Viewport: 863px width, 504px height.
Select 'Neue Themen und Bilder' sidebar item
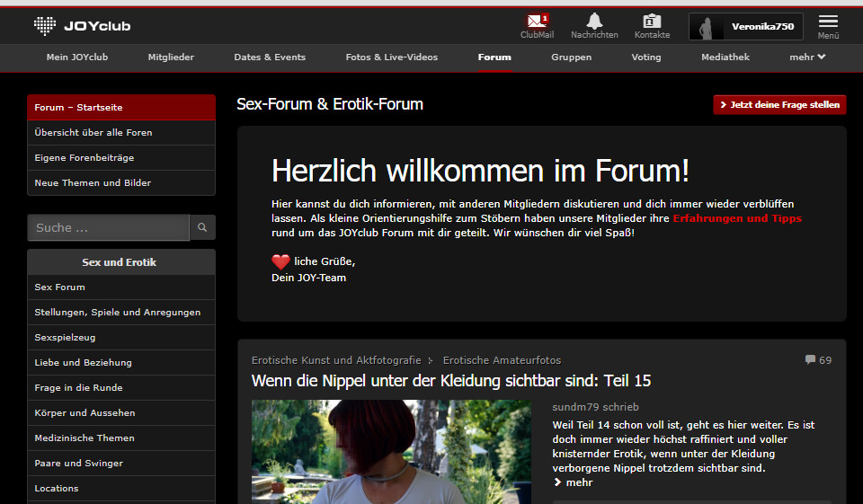(93, 183)
